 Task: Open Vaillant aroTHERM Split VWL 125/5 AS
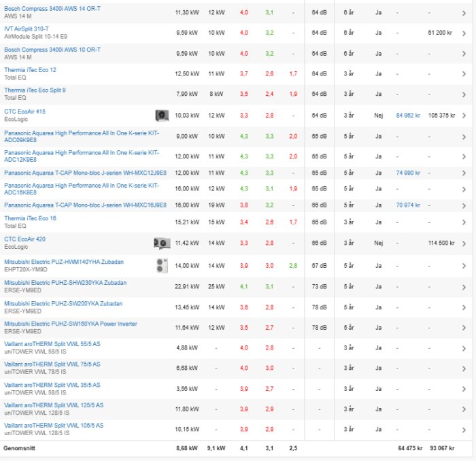(54, 405)
